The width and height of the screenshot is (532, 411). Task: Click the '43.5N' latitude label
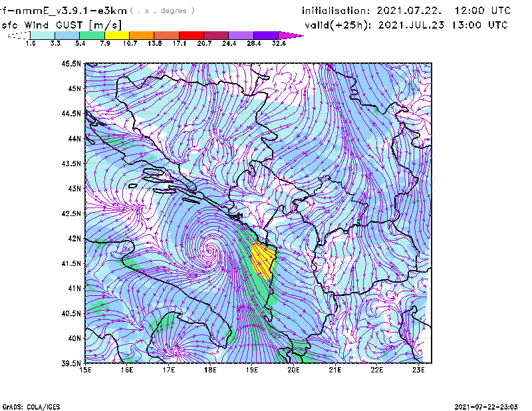[x=71, y=164]
